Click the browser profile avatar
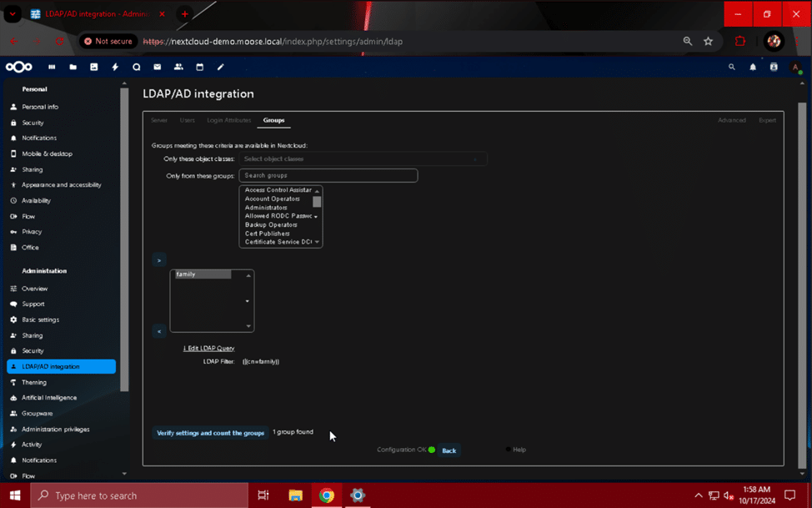The width and height of the screenshot is (812, 508). [774, 41]
